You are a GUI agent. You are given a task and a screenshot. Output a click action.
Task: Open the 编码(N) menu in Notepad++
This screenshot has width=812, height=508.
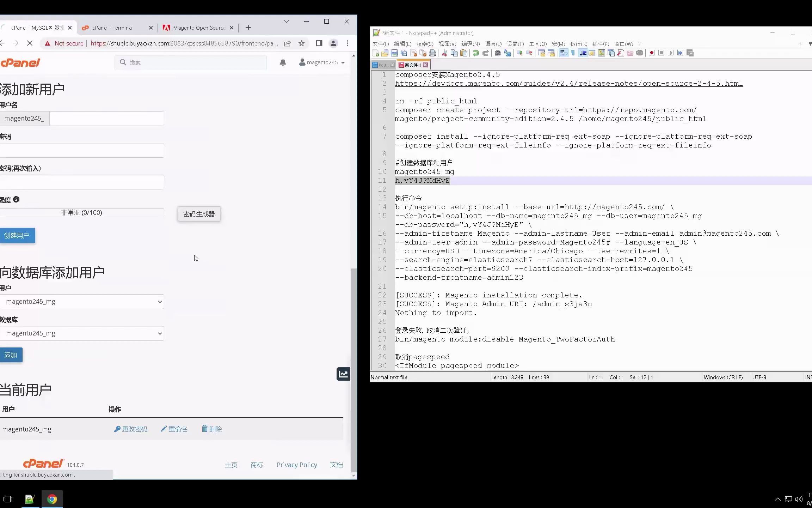[470, 44]
